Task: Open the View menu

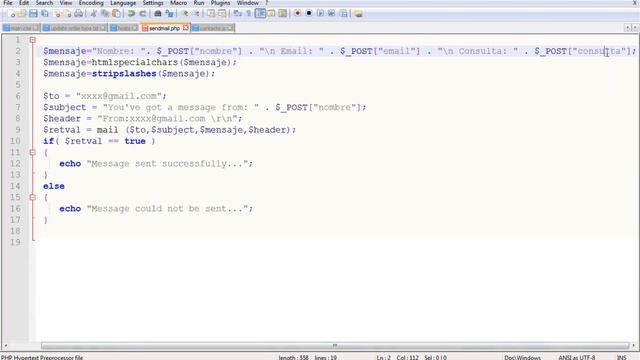Action: (x=66, y=3)
